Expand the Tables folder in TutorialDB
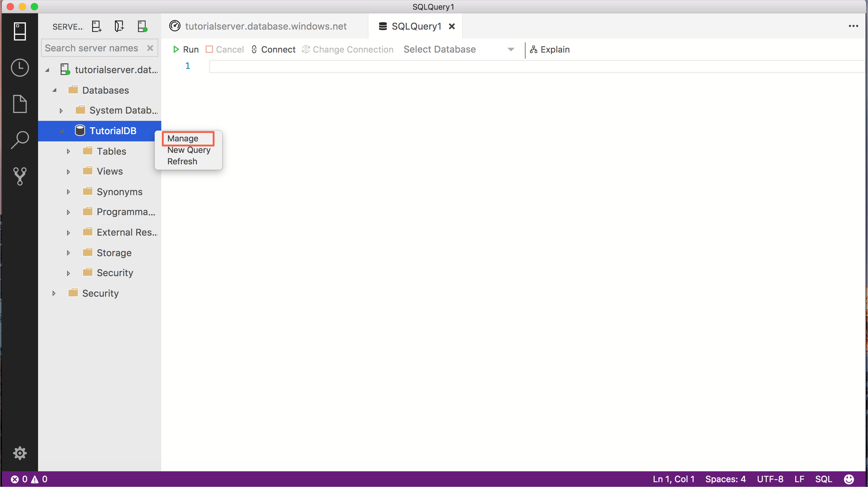This screenshot has width=868, height=487. tap(68, 151)
